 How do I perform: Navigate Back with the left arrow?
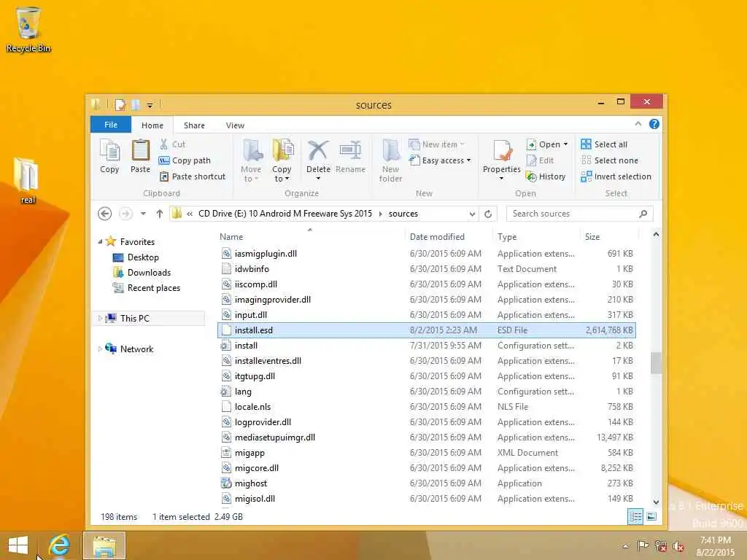105,214
